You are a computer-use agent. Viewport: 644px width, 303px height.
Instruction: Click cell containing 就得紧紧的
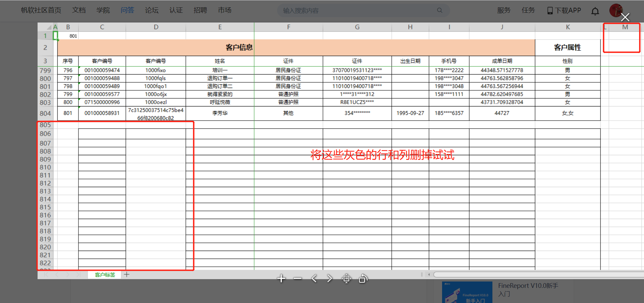(x=220, y=94)
